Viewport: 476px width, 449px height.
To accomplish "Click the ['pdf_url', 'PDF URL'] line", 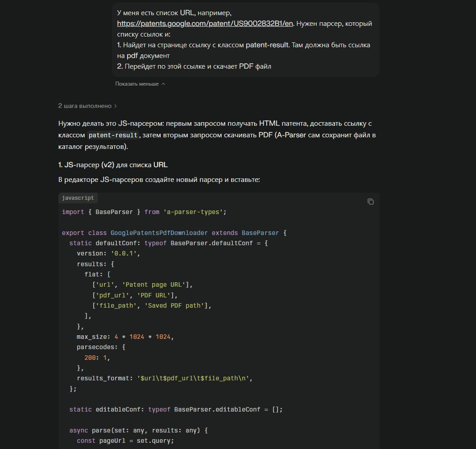I will coord(135,295).
